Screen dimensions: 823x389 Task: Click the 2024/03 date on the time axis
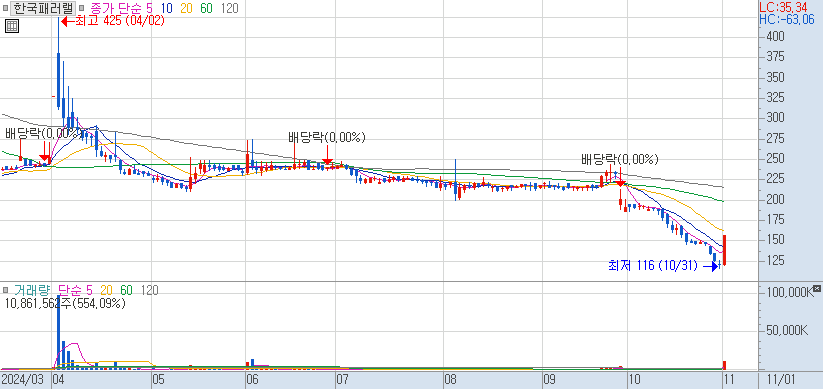[x=23, y=379]
